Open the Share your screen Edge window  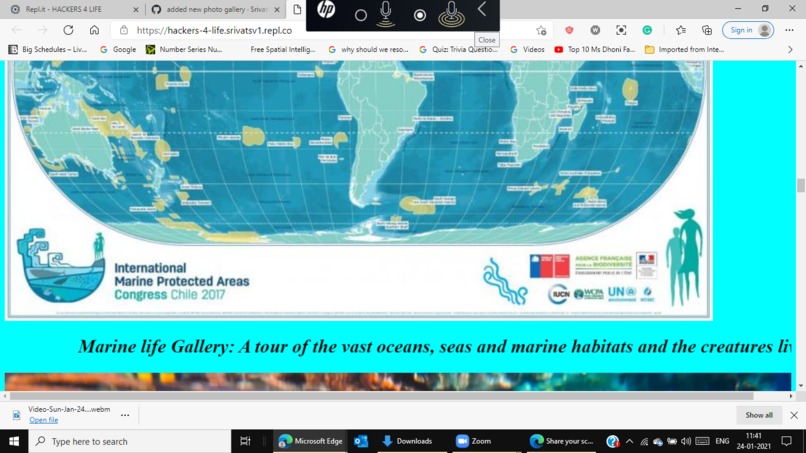(x=561, y=441)
